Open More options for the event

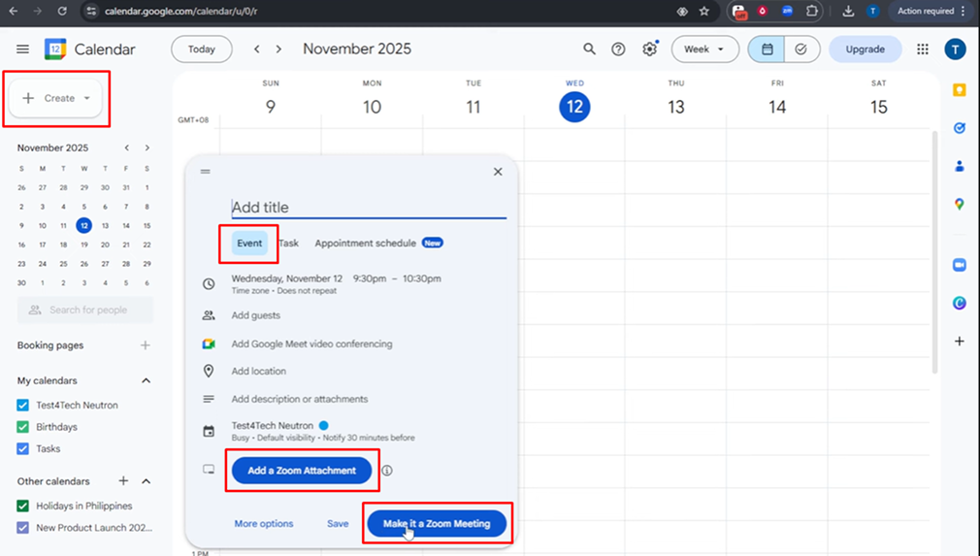[264, 524]
